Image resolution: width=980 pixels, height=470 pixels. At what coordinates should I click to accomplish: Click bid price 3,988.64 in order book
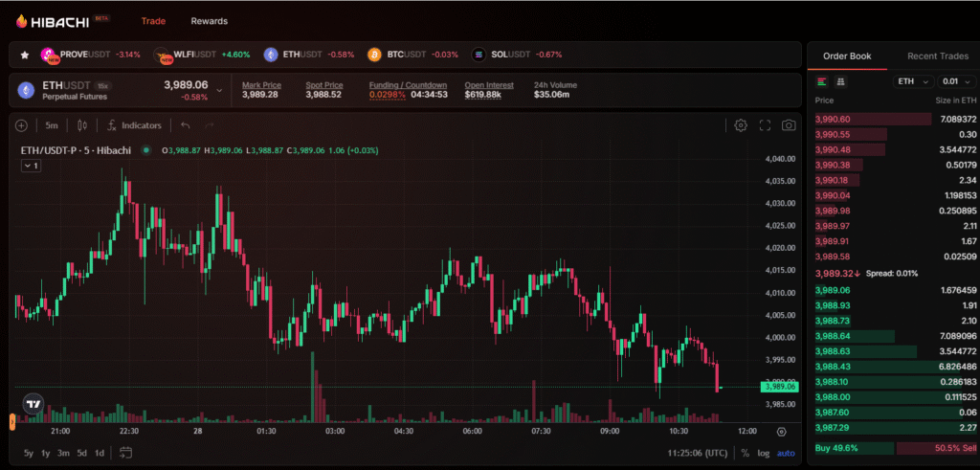click(x=833, y=336)
